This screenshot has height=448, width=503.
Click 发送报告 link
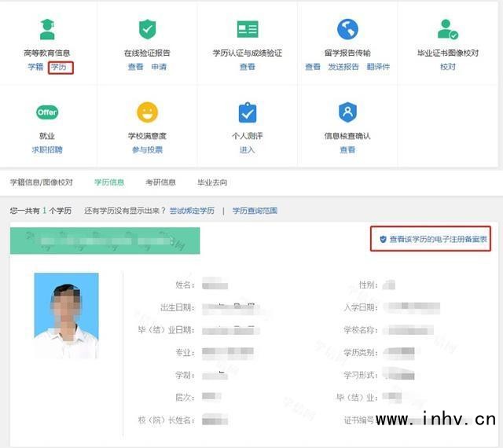coord(343,67)
